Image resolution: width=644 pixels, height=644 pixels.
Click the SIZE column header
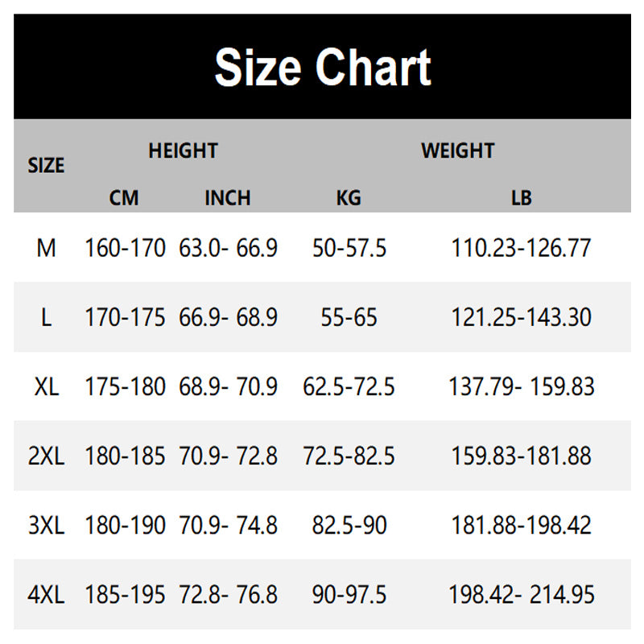46,166
